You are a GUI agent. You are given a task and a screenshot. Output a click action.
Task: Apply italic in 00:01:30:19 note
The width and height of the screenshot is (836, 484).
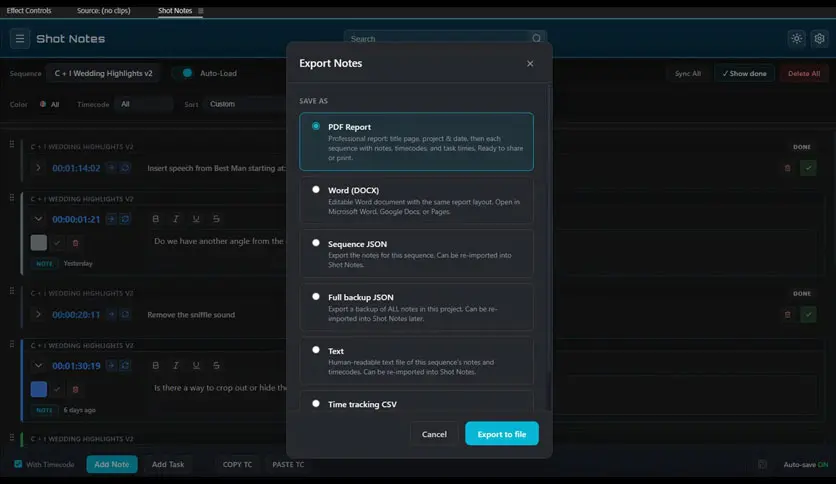pos(175,366)
